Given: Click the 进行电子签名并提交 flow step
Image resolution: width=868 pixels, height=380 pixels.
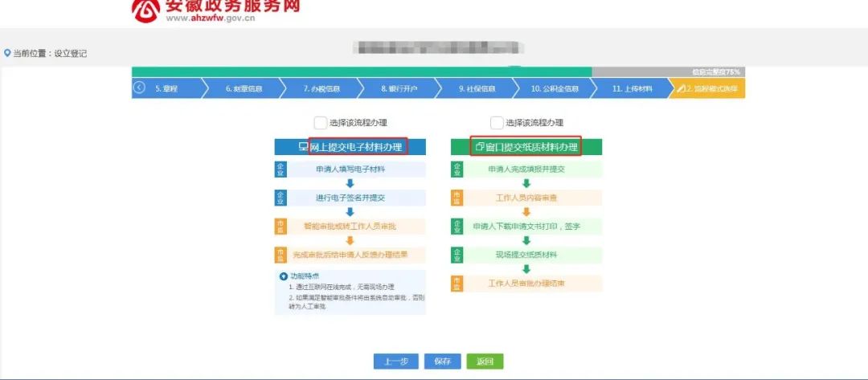Looking at the screenshot, I should click(350, 198).
